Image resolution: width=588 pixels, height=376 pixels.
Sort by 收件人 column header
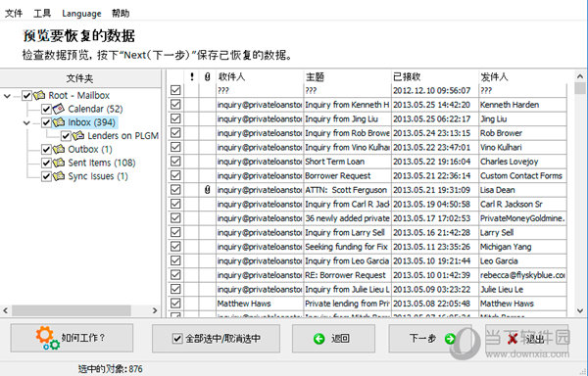pyautogui.click(x=260, y=76)
